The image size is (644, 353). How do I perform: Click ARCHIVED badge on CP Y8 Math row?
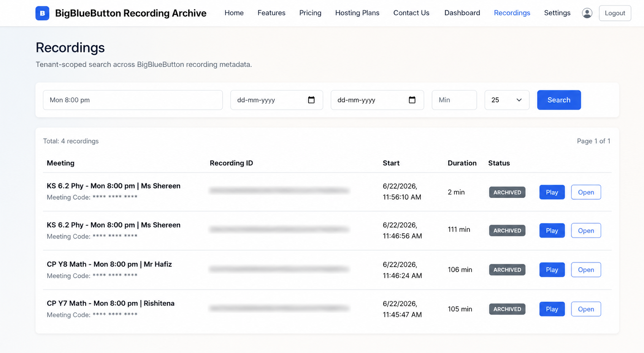pos(507,270)
